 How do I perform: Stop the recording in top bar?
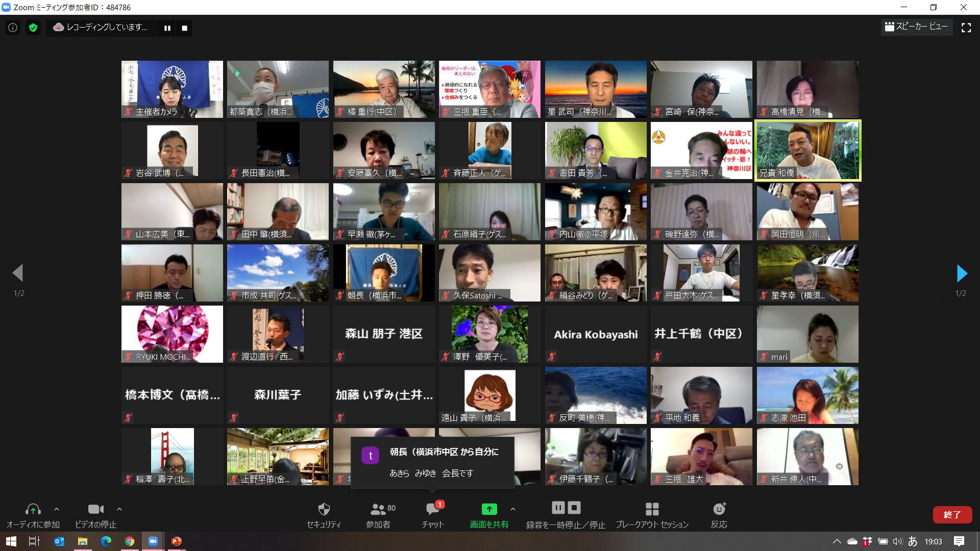click(x=184, y=28)
